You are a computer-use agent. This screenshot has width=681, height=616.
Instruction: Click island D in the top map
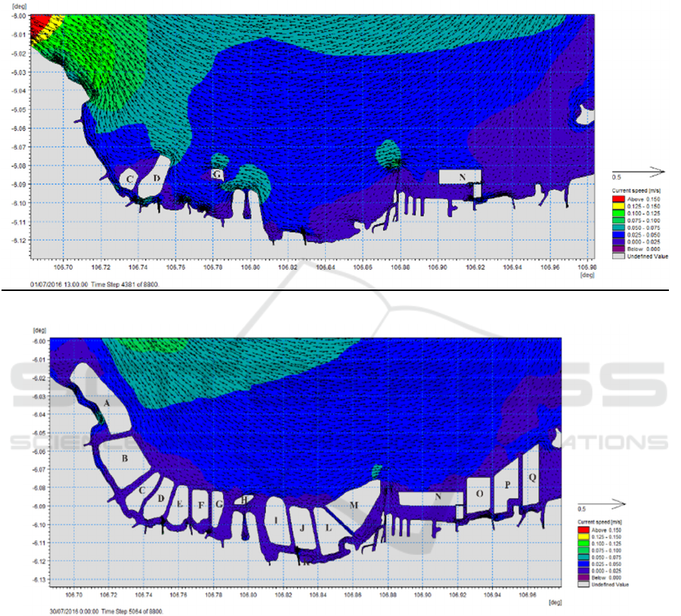point(156,178)
